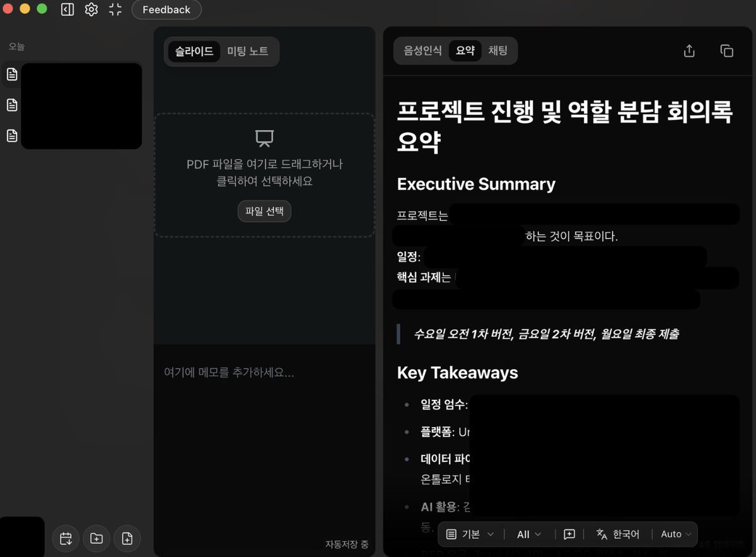Screen dimensions: 756x557
Task: Click the quote 수요일 오전 1차 버전
Action: pos(546,334)
